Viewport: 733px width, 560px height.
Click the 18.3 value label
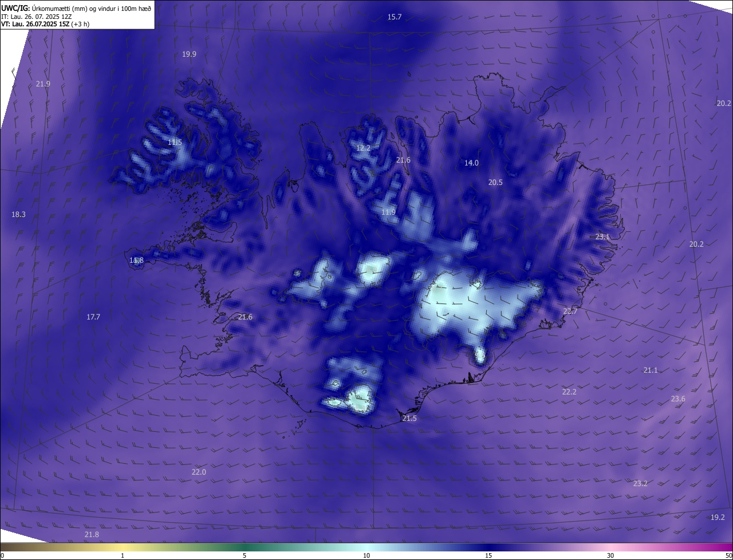18,215
